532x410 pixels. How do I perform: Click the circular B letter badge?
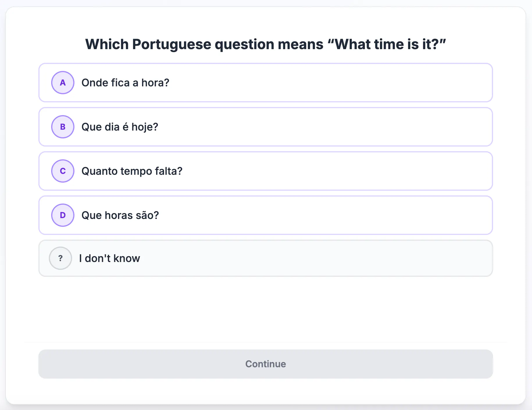(63, 127)
